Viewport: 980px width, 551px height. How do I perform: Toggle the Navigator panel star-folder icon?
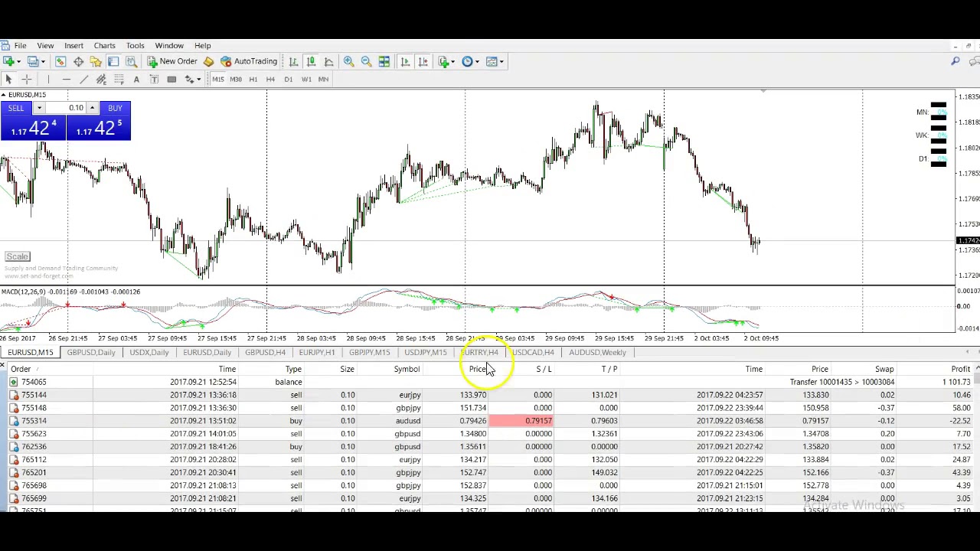[96, 61]
